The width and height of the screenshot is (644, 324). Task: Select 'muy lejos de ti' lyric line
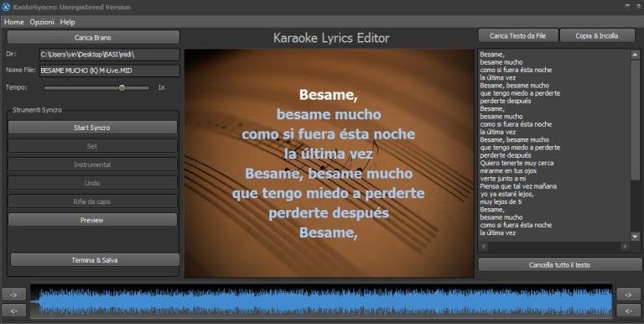501,202
